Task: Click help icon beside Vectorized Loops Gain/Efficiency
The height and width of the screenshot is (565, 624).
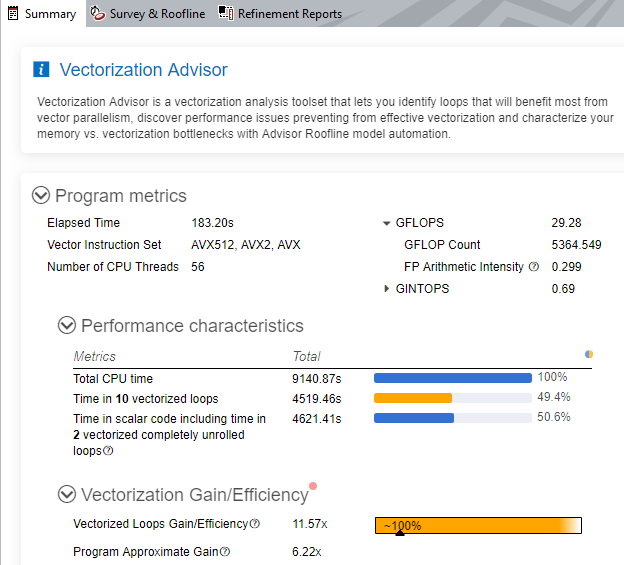Action: [x=255, y=524]
